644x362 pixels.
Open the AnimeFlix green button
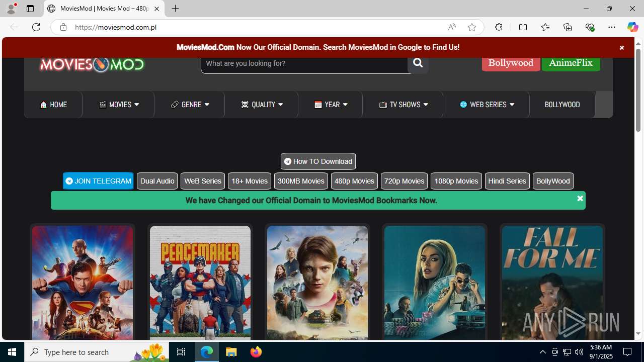tap(571, 63)
